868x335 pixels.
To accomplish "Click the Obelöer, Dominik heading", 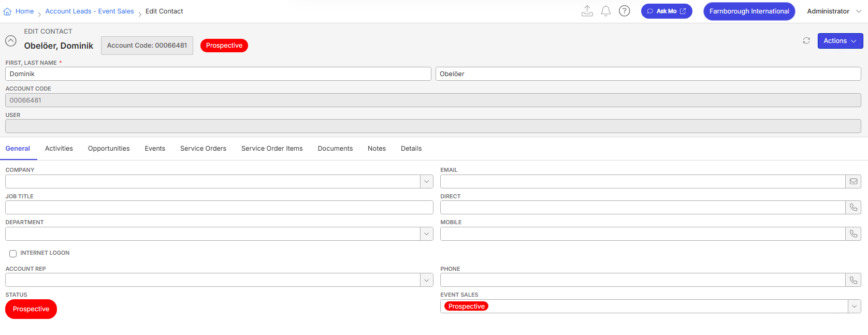I will (x=59, y=46).
